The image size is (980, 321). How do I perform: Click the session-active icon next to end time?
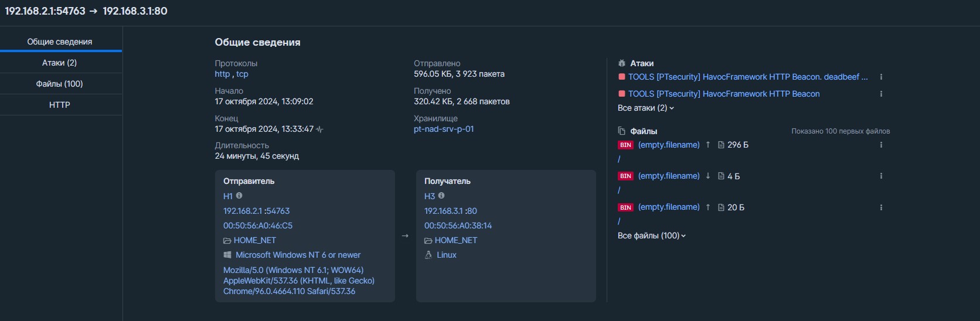(319, 129)
